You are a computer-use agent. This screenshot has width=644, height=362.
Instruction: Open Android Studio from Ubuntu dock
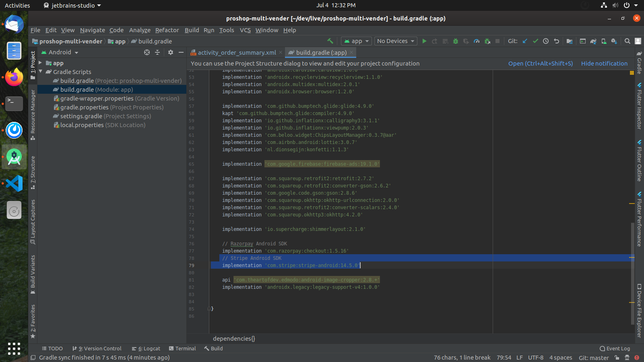coord(14,157)
